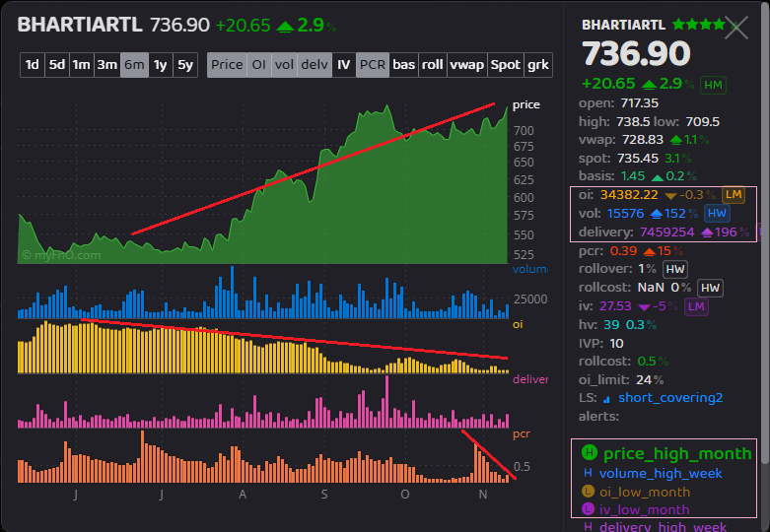770x532 pixels.
Task: Click the HW badge beside rollover 1%
Action: [675, 269]
